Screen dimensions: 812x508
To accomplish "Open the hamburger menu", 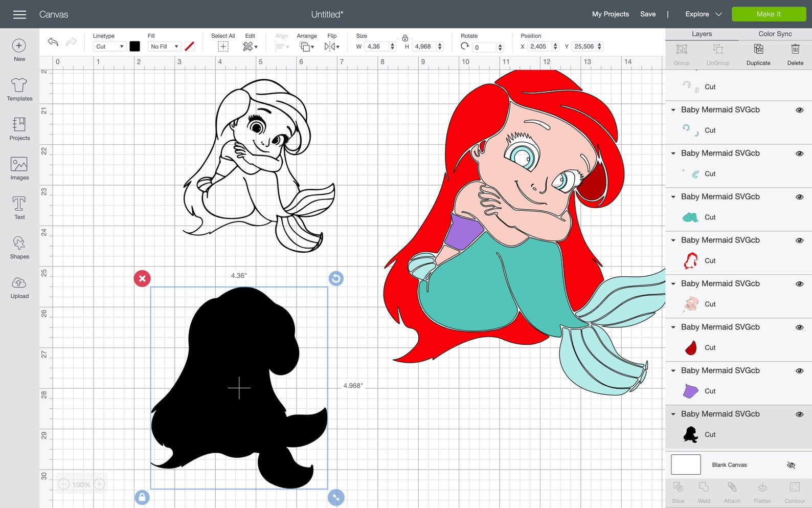I will [x=19, y=14].
